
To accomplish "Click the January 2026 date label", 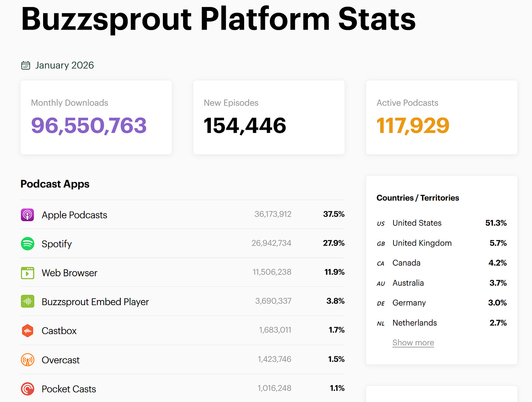I will coord(65,65).
